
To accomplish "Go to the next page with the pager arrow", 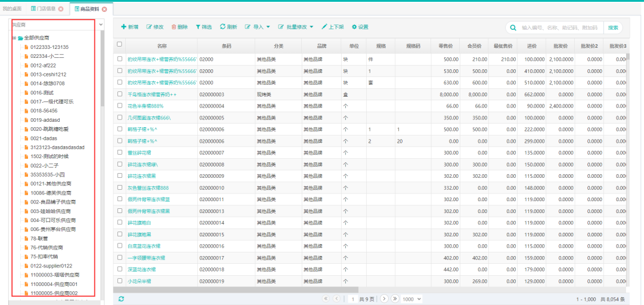I will (384, 298).
